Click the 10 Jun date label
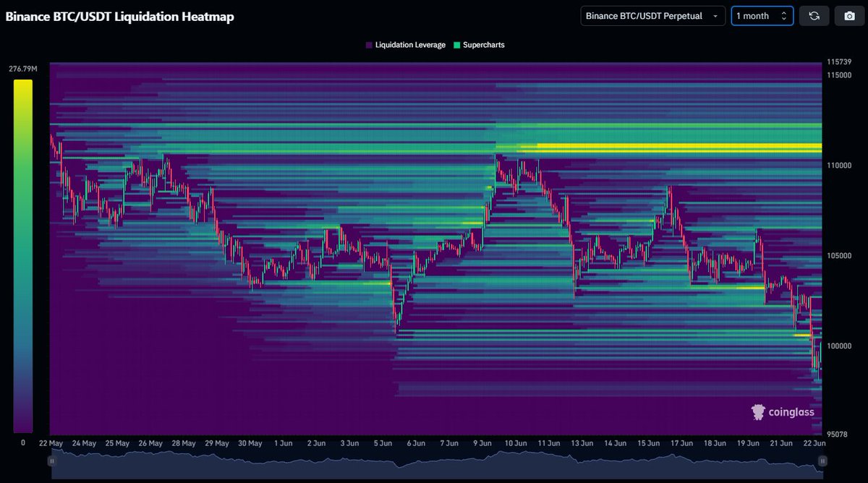The width and height of the screenshot is (868, 483). pos(516,443)
